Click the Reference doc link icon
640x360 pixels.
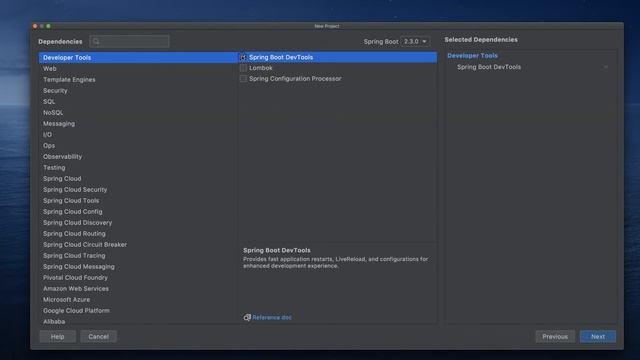247,317
